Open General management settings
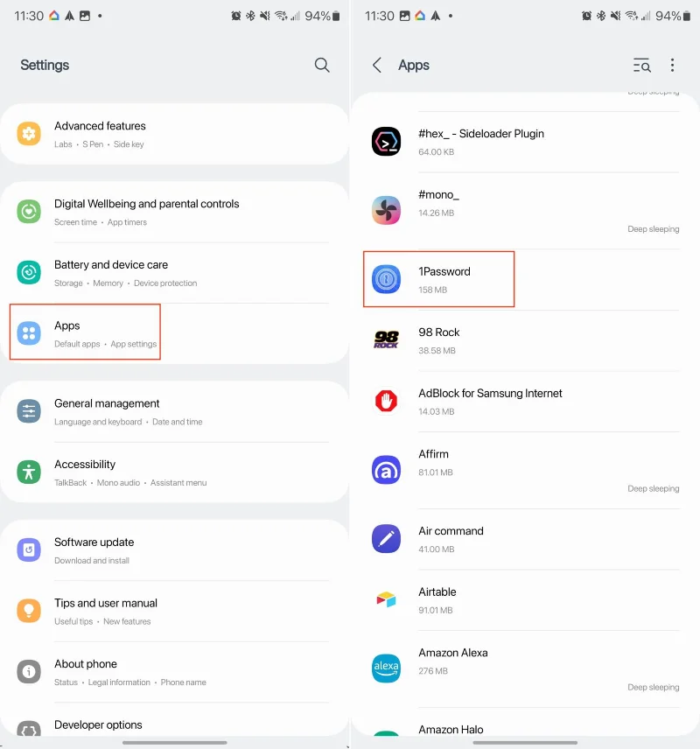 [107, 411]
